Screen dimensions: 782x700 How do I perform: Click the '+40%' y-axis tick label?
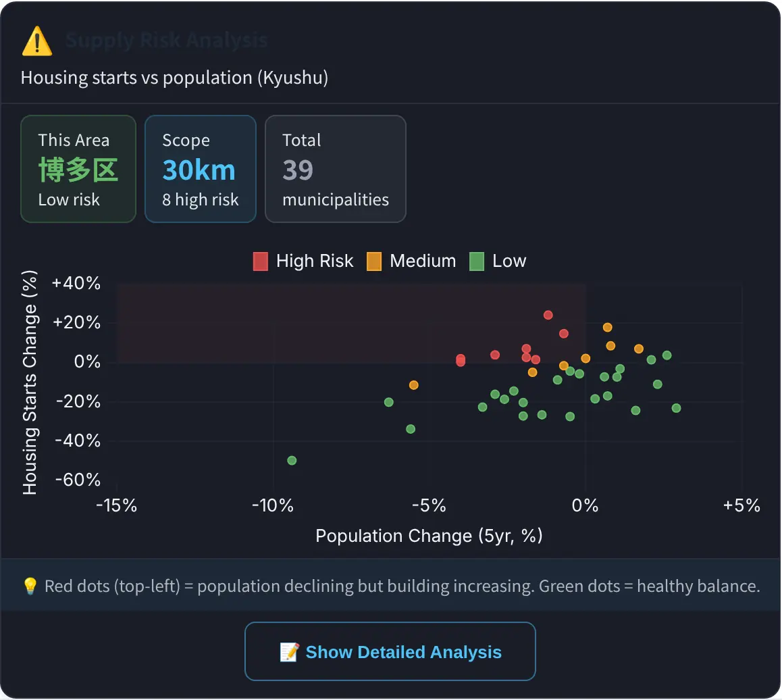click(x=76, y=283)
